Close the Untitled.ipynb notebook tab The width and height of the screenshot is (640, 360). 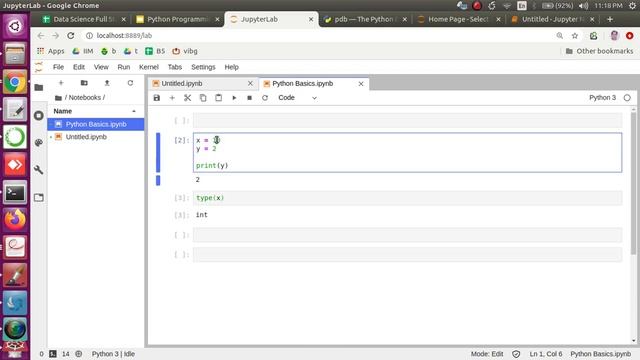(250, 83)
